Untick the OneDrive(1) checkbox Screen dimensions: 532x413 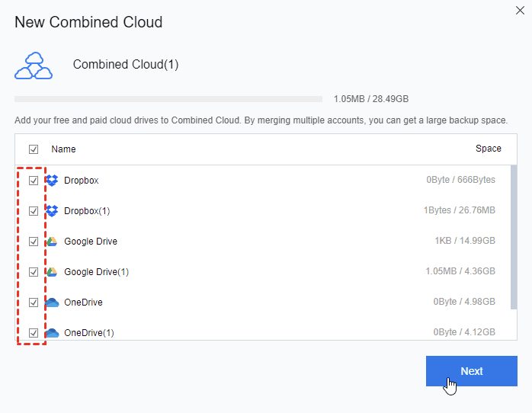click(x=34, y=333)
